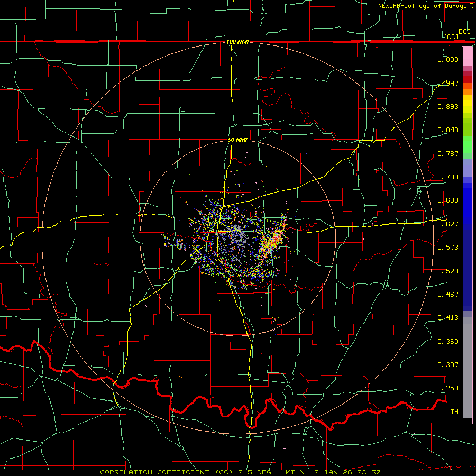Click the 0.680 scale value
This screenshot has width=476, height=476.
[448, 200]
